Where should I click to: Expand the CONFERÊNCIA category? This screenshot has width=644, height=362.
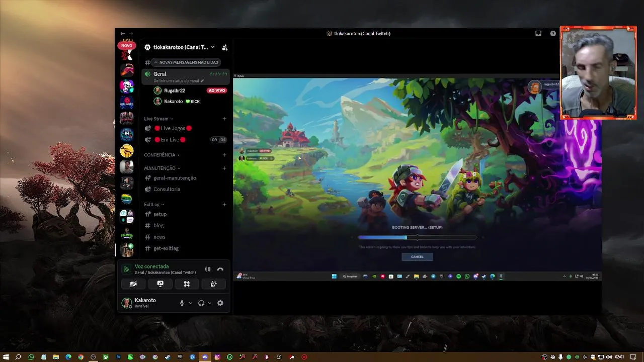coord(162,155)
